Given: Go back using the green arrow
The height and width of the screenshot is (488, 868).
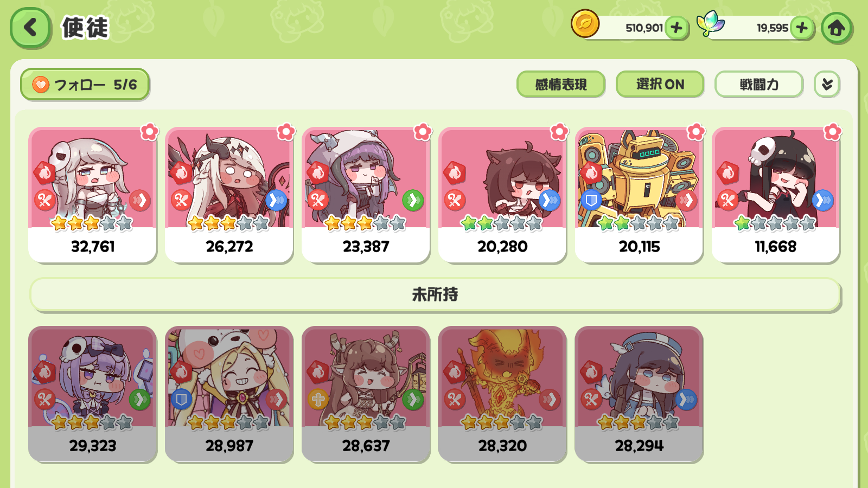Looking at the screenshot, I should pyautogui.click(x=30, y=27).
